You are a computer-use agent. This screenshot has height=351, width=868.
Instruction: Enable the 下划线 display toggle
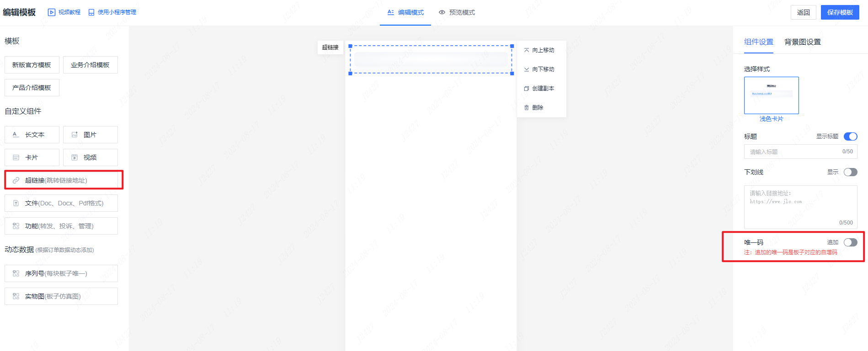pos(850,172)
